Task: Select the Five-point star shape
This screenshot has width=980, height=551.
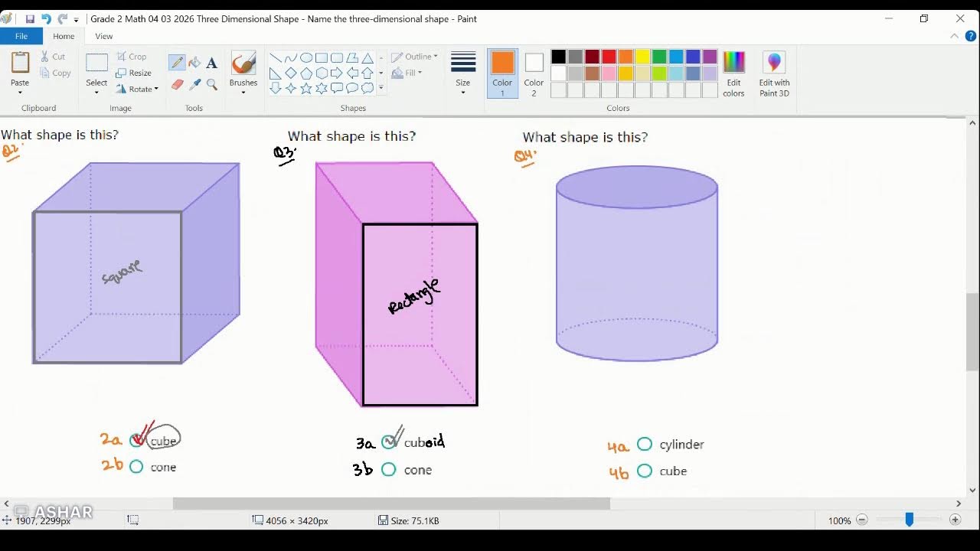Action: (306, 89)
